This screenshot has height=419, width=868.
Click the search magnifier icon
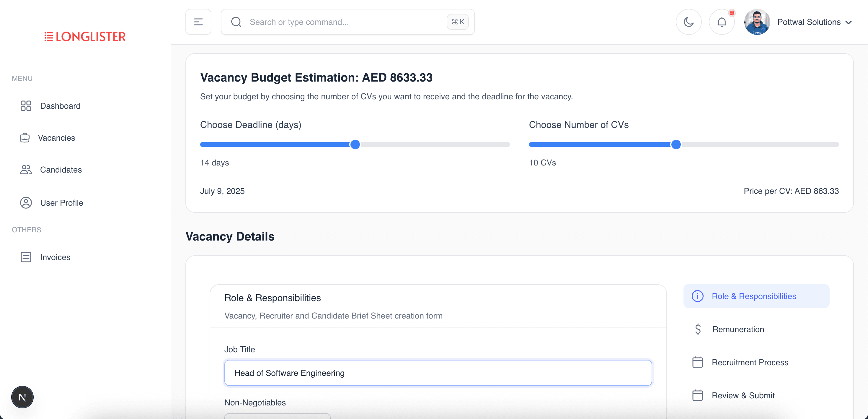[236, 22]
